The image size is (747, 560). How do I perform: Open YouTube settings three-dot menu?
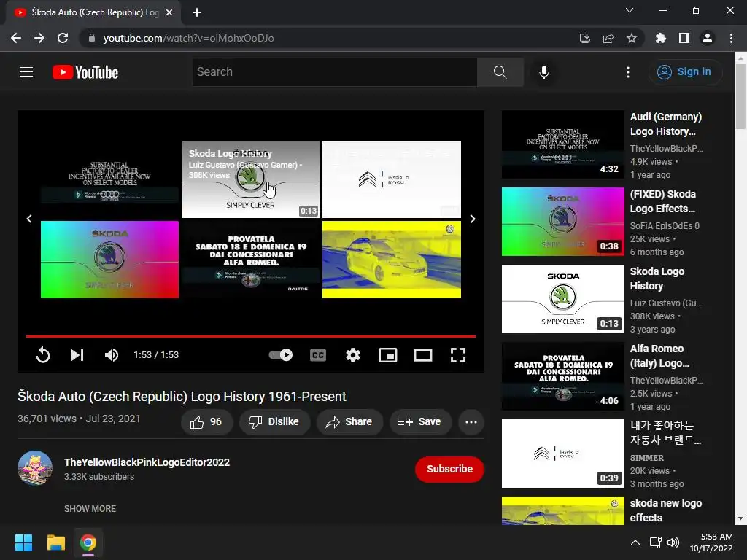click(628, 72)
